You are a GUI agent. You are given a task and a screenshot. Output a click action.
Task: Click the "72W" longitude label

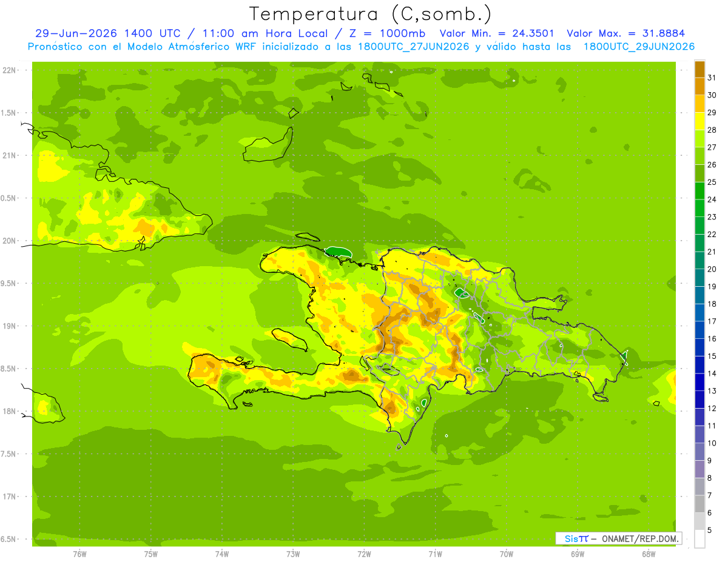[x=364, y=554]
